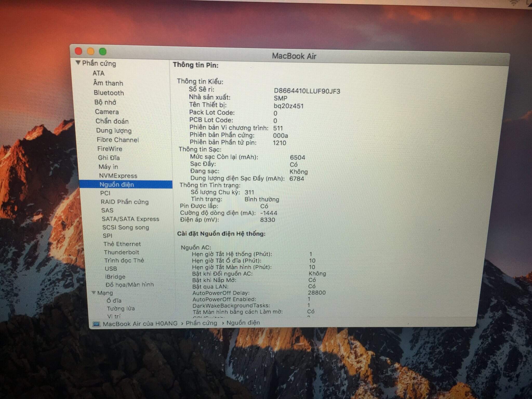Open Đồ họa/Màn hình sidebar entry

pos(129,285)
